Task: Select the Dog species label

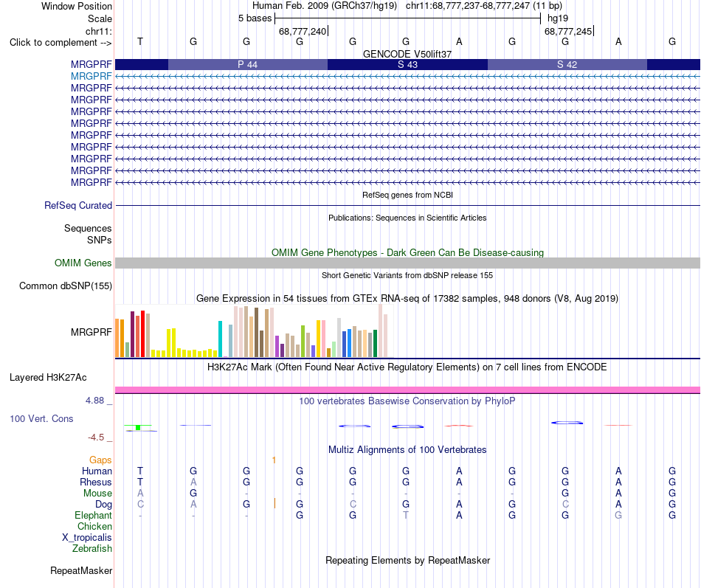Action: pyautogui.click(x=103, y=505)
